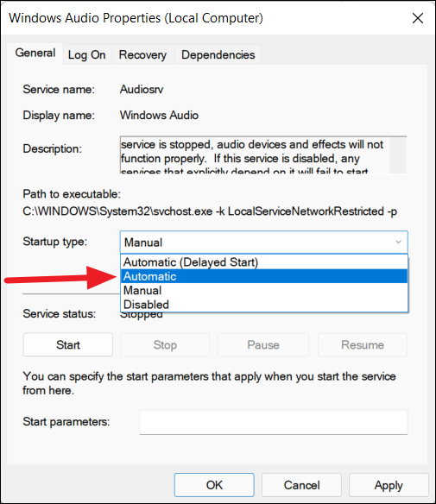Click the Pause service button
Screen dimensions: 436x504
(263, 344)
